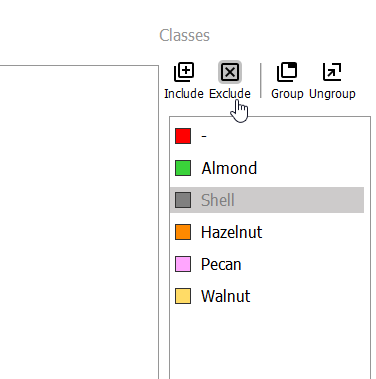Select the Almond class in the list
Viewport: 376px width, 379px height.
click(x=267, y=168)
